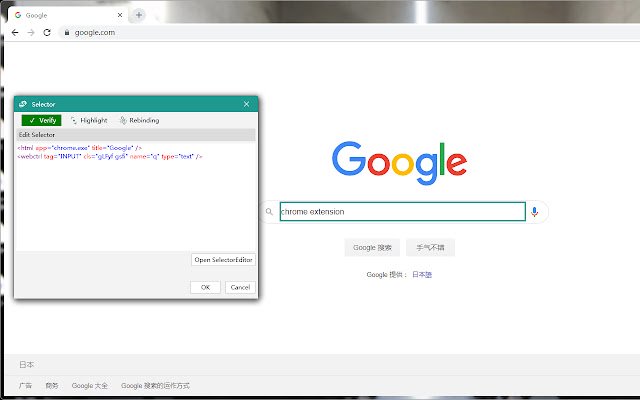Click the 手气不错 button
This screenshot has height=400, width=640.
click(430, 247)
